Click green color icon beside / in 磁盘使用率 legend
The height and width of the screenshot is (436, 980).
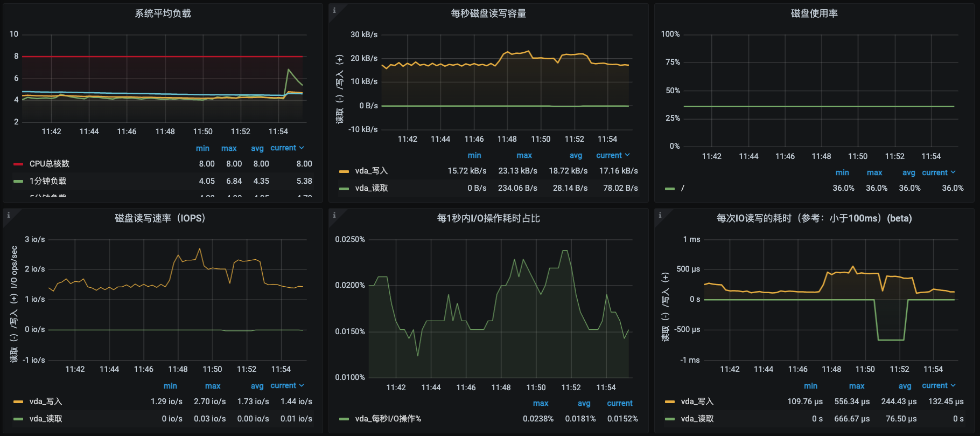coord(670,189)
